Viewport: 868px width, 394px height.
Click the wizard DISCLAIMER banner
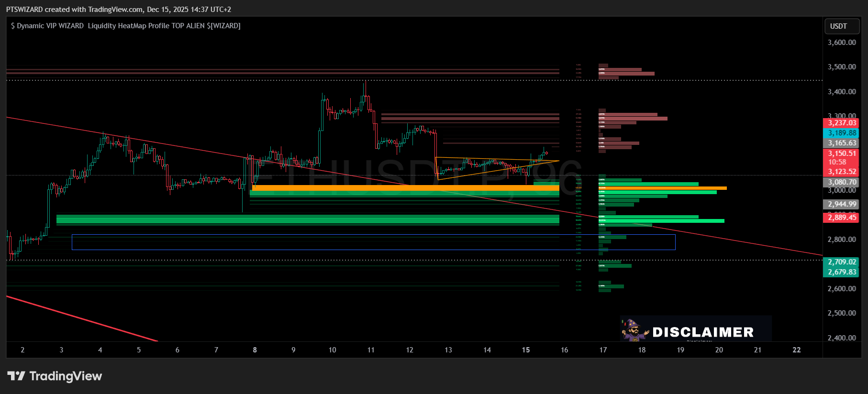pos(696,329)
